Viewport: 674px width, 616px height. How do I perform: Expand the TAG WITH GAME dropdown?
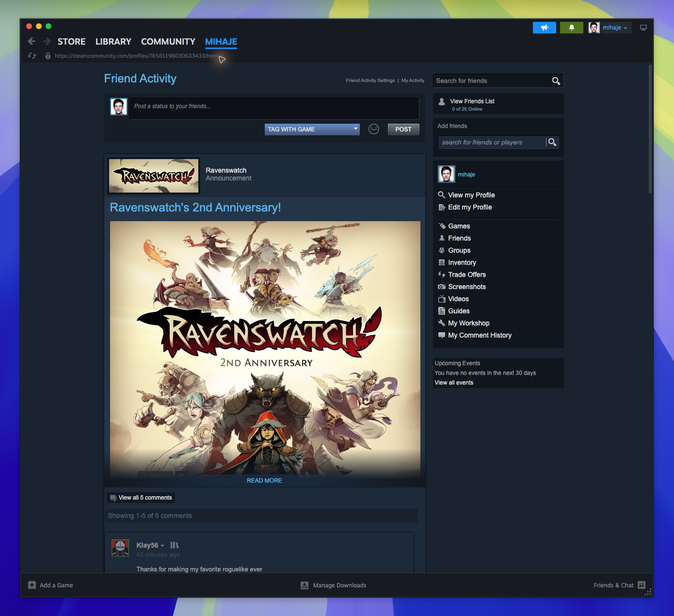tap(312, 130)
